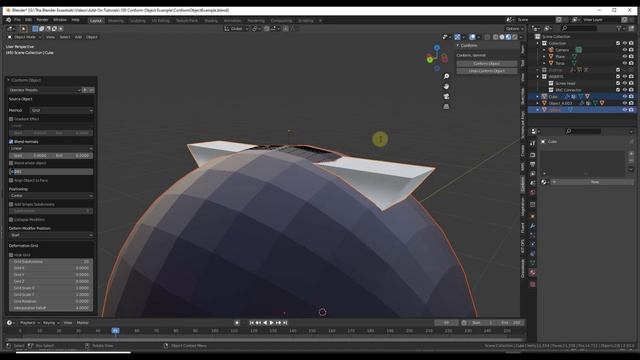Adjust the Interpolation Falloff slider

tap(51, 308)
